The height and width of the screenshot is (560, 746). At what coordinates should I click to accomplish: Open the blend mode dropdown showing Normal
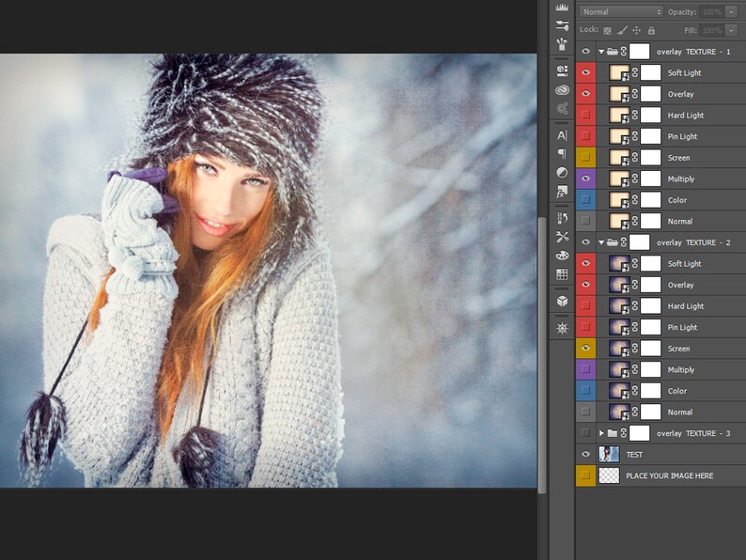(621, 12)
